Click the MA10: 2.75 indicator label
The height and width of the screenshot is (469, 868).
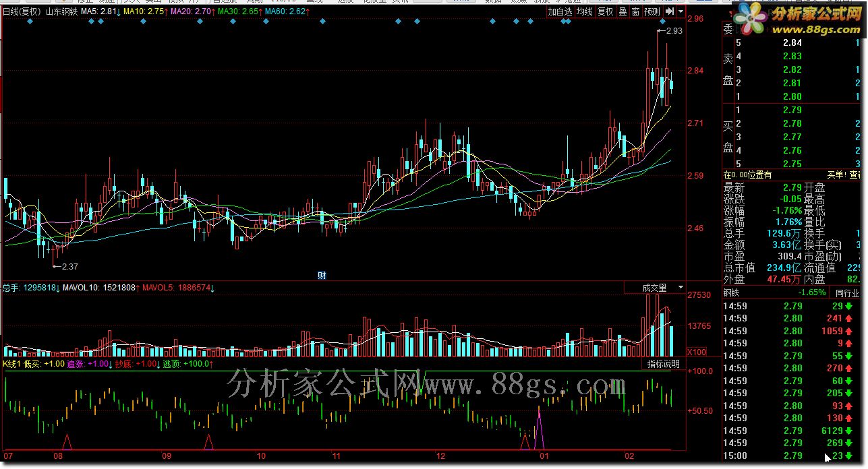(x=146, y=11)
